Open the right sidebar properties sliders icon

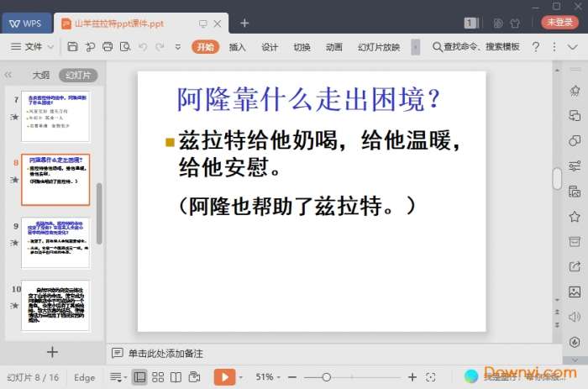575,166
